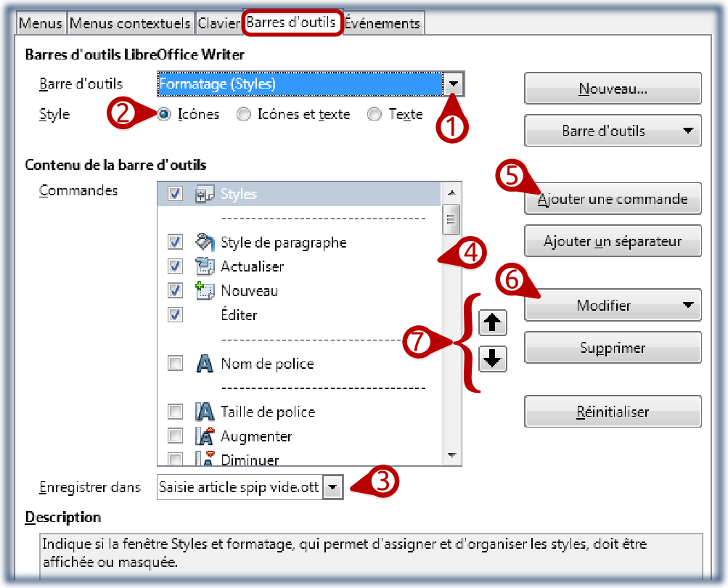
Task: Click the Ajouter une commande button
Action: pos(613,199)
